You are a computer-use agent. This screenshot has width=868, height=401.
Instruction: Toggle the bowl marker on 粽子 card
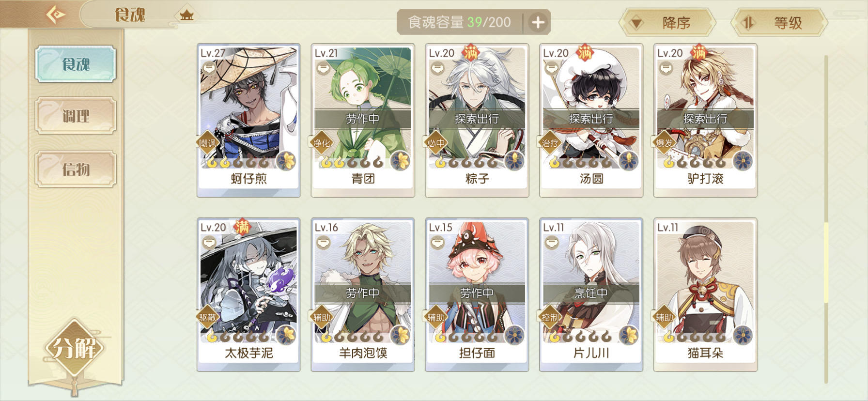click(437, 68)
